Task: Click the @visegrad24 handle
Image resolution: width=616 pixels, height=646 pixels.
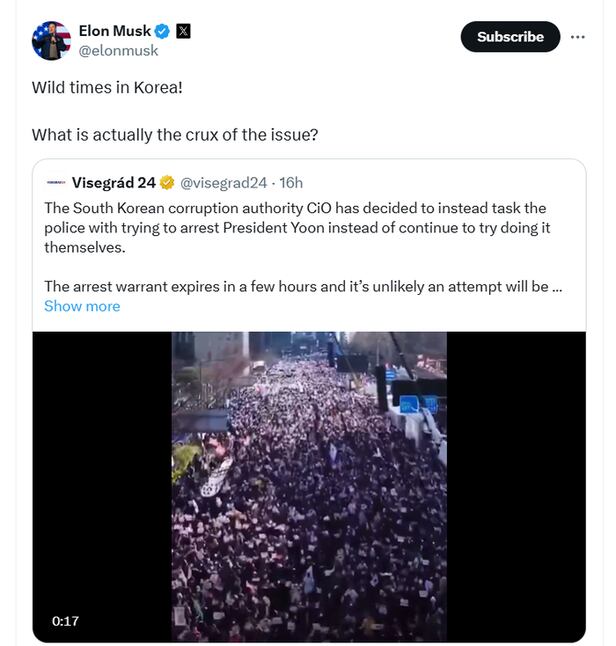Action: click(x=223, y=182)
